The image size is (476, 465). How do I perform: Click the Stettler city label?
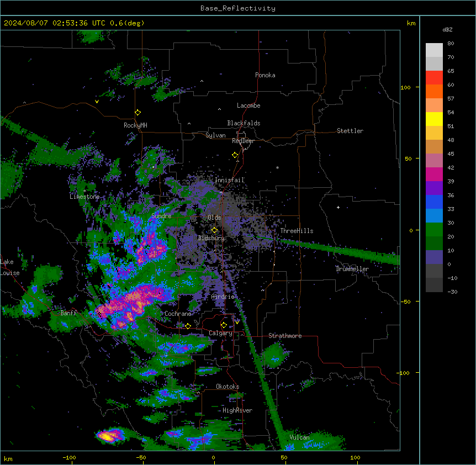pos(350,131)
